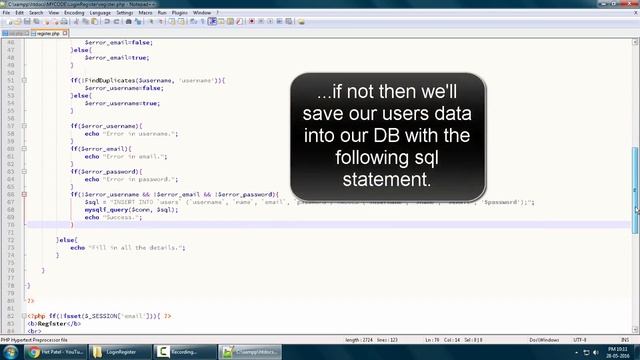Click the macro Playback toolbar icon

270,21
